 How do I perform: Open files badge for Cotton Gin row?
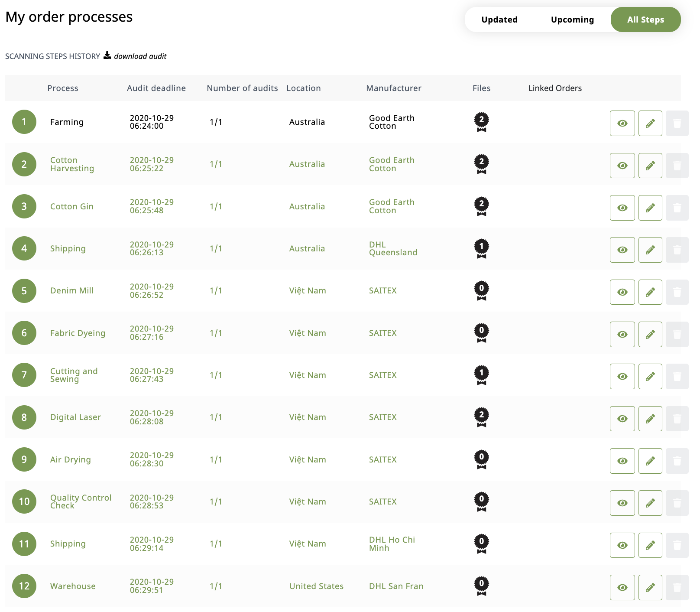coord(481,207)
